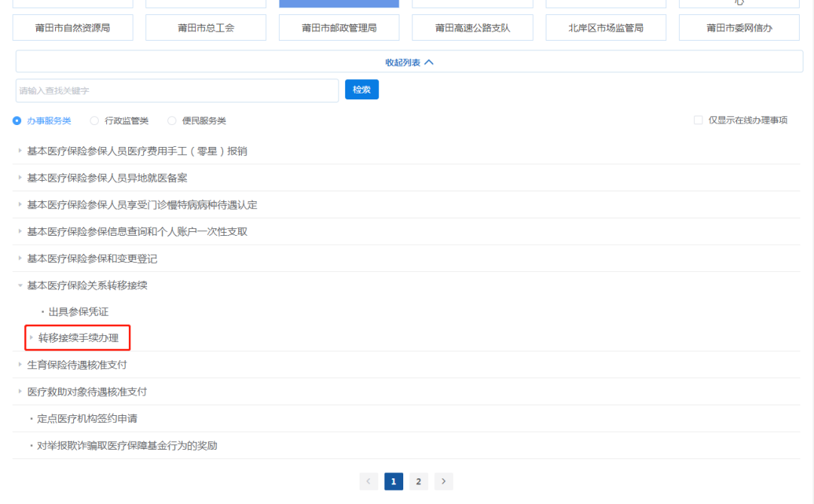The image size is (814, 504).
Task: Choose 北岸区市场监管局 department
Action: 606,28
